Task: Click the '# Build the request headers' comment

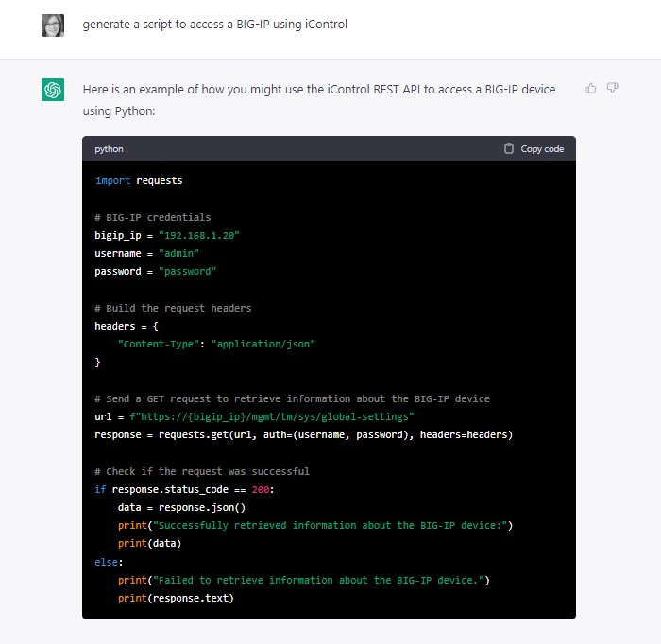Action: pyautogui.click(x=173, y=308)
